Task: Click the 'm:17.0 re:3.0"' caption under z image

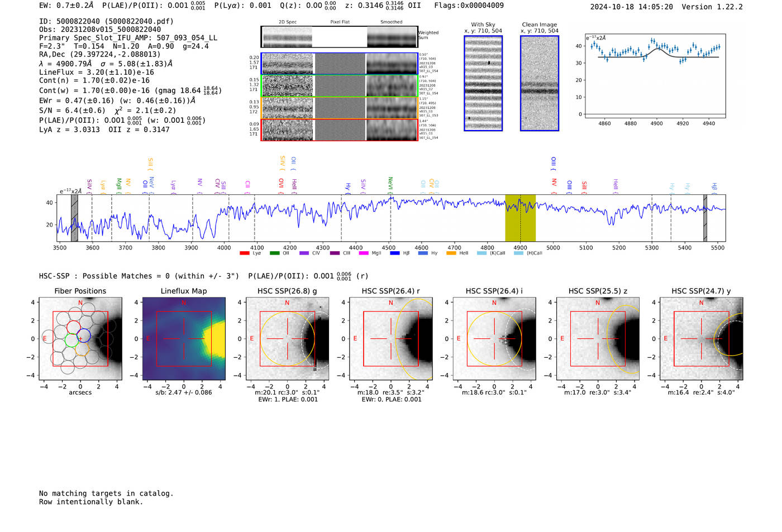Action: 598,392
